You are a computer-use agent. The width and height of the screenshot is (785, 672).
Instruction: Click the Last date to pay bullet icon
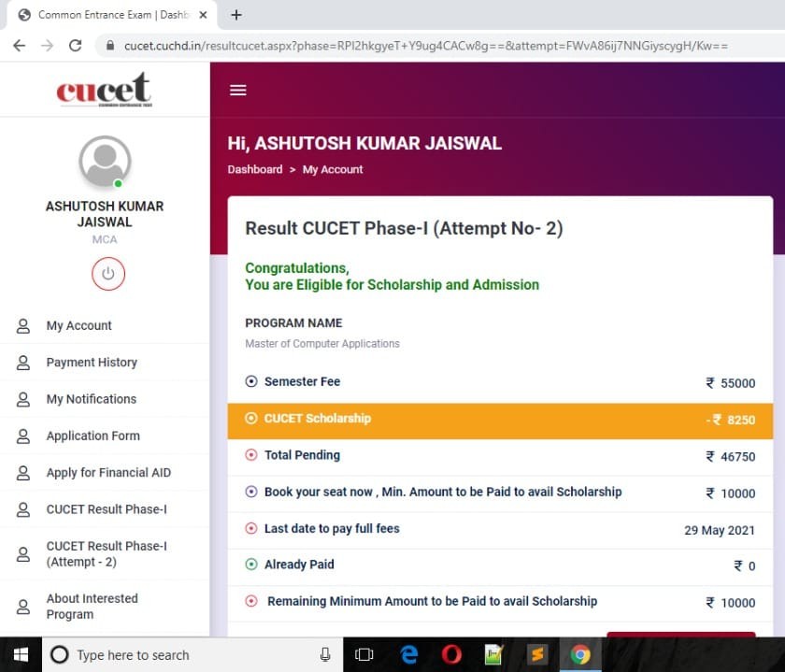(x=251, y=528)
